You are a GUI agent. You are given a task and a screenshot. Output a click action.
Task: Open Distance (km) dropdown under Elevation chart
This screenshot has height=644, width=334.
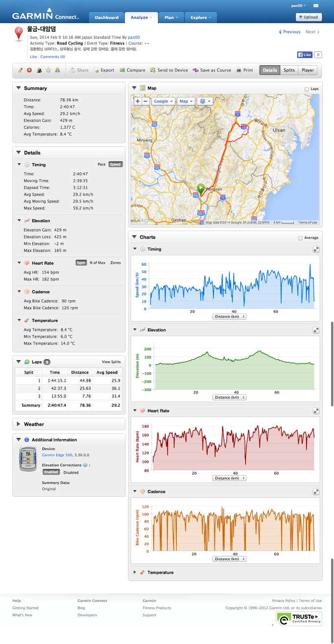(x=229, y=397)
